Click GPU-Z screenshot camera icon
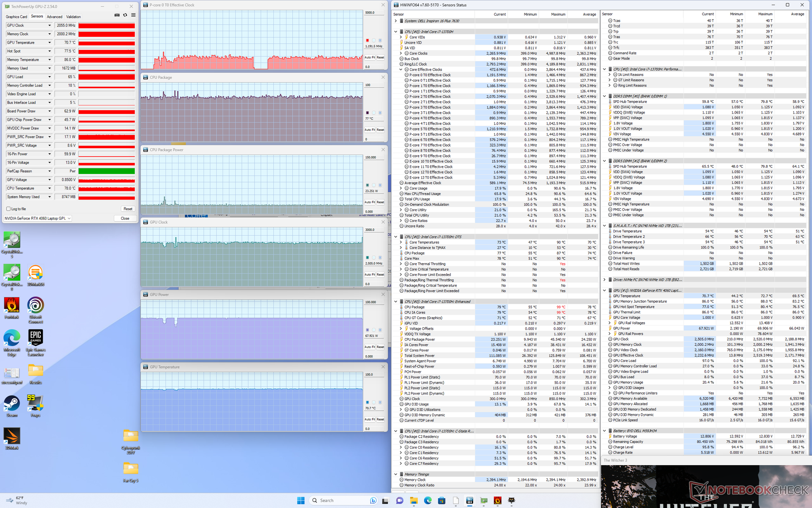Screen dimensions: 812x508 (x=117, y=15)
